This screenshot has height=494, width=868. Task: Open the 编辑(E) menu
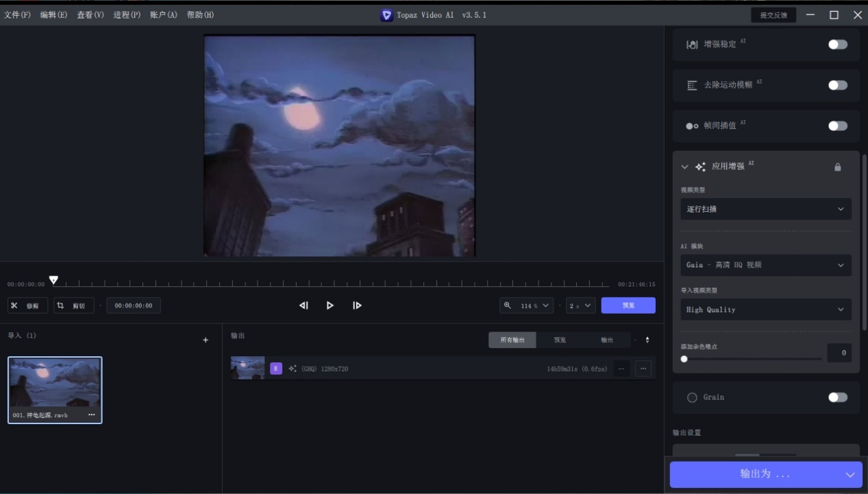coord(53,15)
